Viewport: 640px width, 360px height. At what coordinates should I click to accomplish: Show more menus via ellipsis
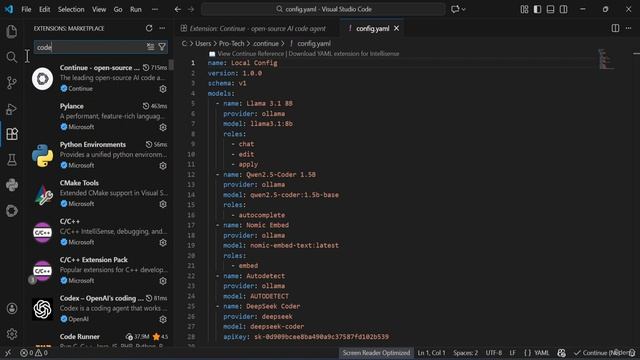[155, 9]
